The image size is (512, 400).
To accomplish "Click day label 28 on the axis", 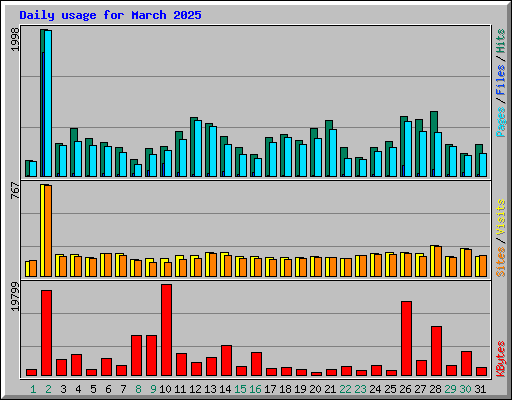I will tap(435, 389).
